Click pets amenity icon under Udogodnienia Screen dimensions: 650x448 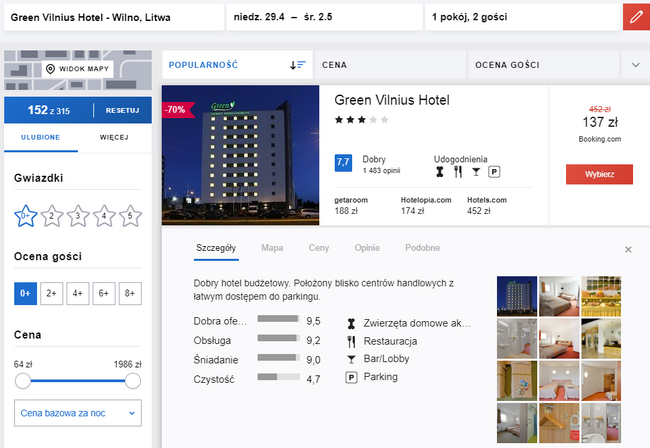(x=440, y=172)
